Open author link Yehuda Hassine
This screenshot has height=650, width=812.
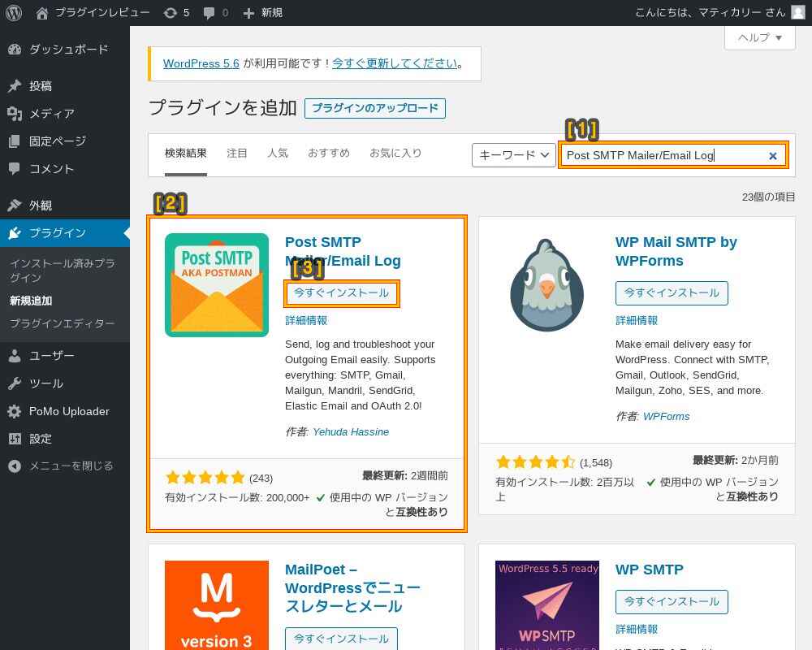351,431
